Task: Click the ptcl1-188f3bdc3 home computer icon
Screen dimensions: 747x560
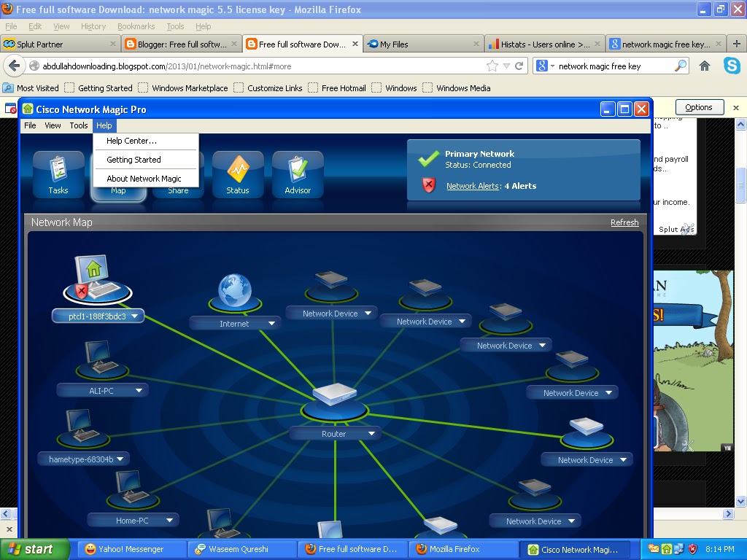Action: (97, 279)
